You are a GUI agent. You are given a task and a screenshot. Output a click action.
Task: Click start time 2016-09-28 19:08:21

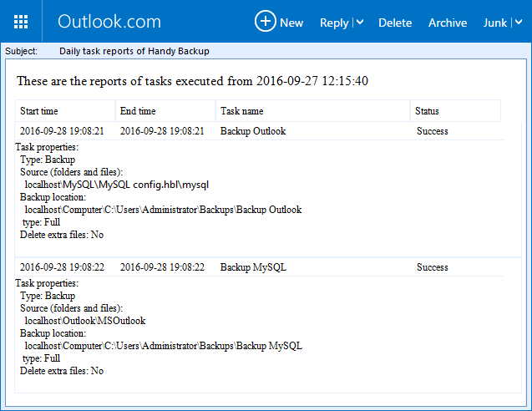click(x=62, y=131)
